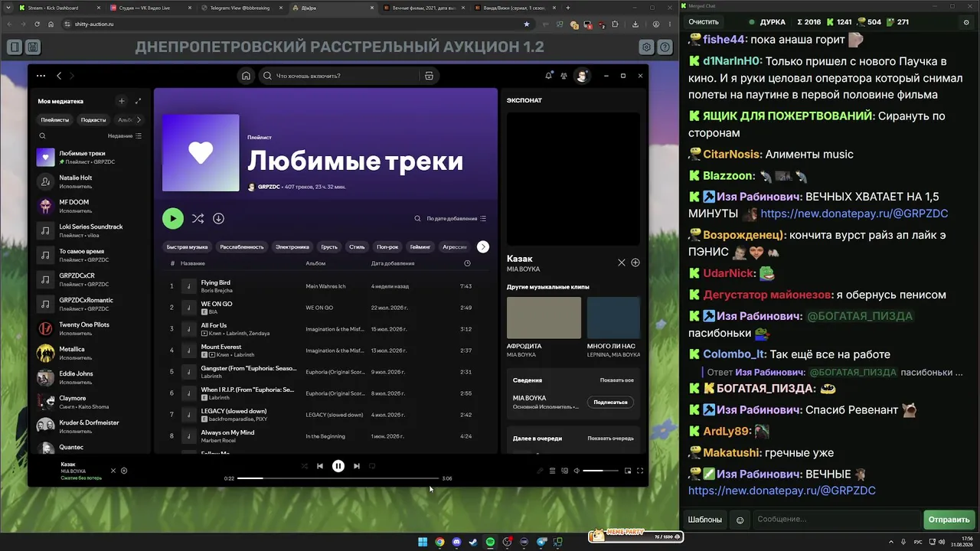Click 'Очистить' to clear merged chat

(x=704, y=22)
